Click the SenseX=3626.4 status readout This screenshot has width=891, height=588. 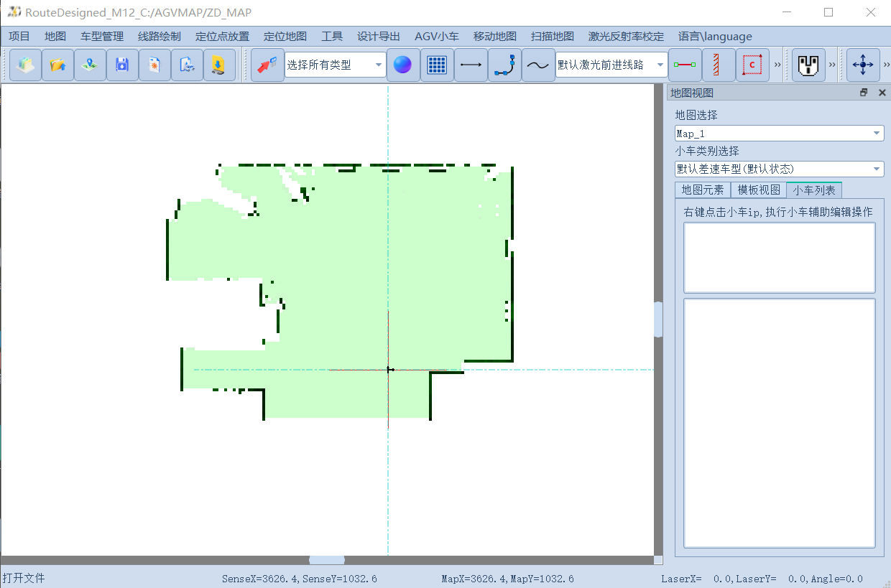300,579
